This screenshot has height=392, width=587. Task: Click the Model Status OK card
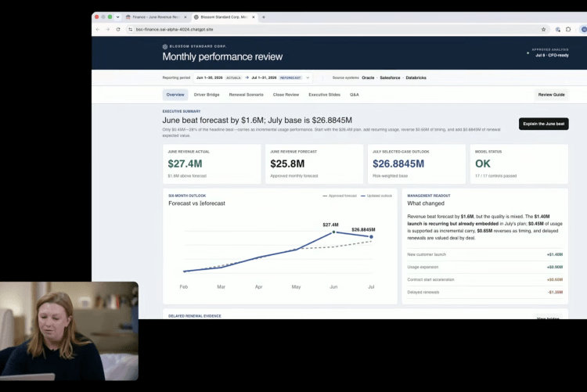coord(519,164)
